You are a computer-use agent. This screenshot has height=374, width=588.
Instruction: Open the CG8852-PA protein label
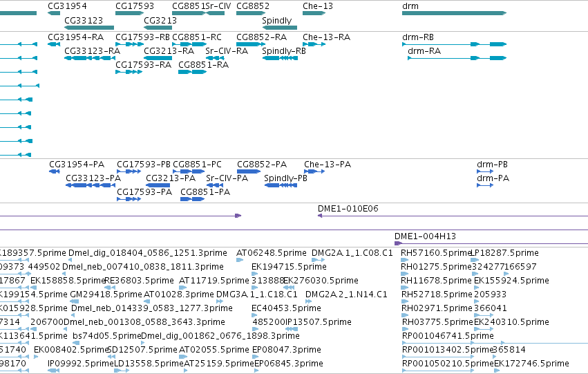(x=262, y=165)
